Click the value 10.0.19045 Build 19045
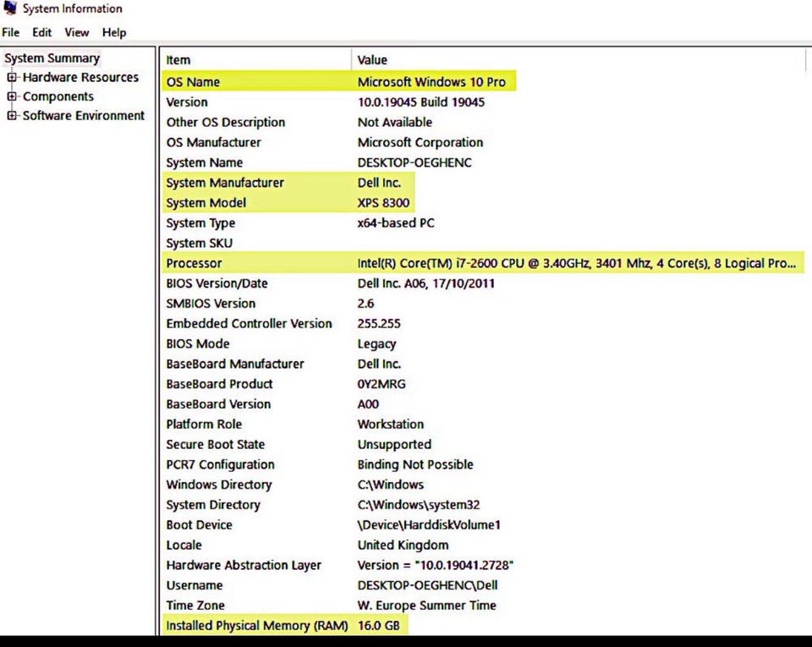The image size is (812, 647). [x=421, y=102]
